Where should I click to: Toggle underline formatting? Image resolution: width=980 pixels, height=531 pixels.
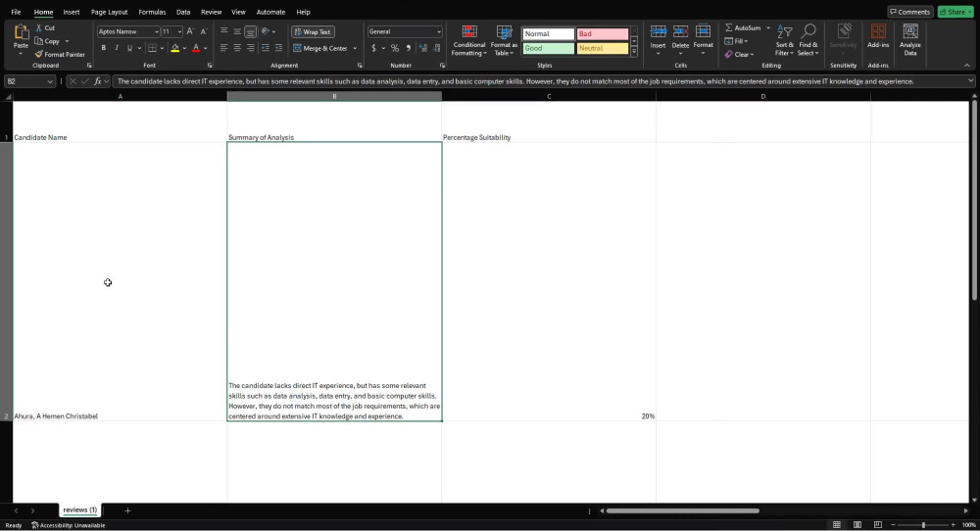coord(129,48)
